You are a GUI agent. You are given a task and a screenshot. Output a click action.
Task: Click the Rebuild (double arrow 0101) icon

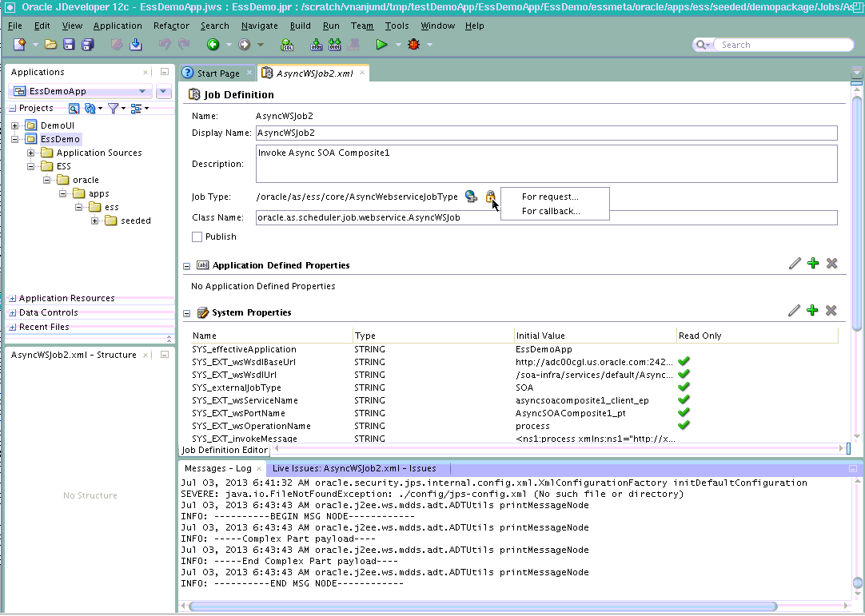click(x=334, y=45)
